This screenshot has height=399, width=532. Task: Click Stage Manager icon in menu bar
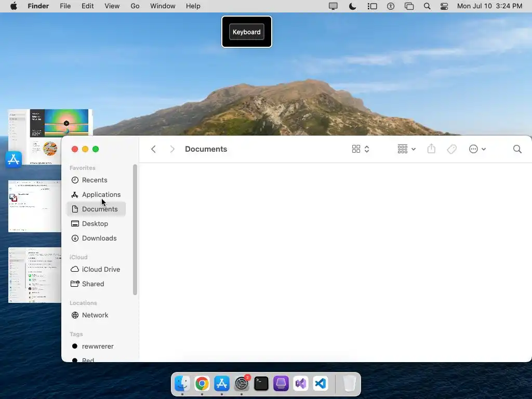tap(372, 6)
